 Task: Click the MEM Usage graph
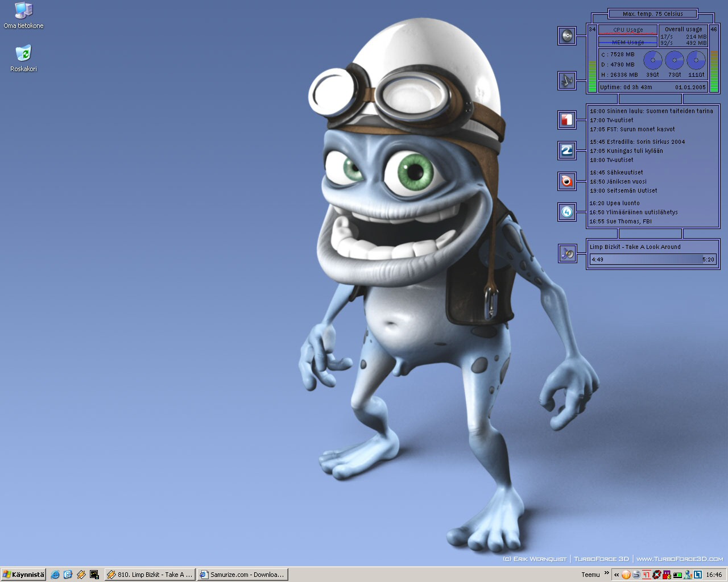[628, 42]
